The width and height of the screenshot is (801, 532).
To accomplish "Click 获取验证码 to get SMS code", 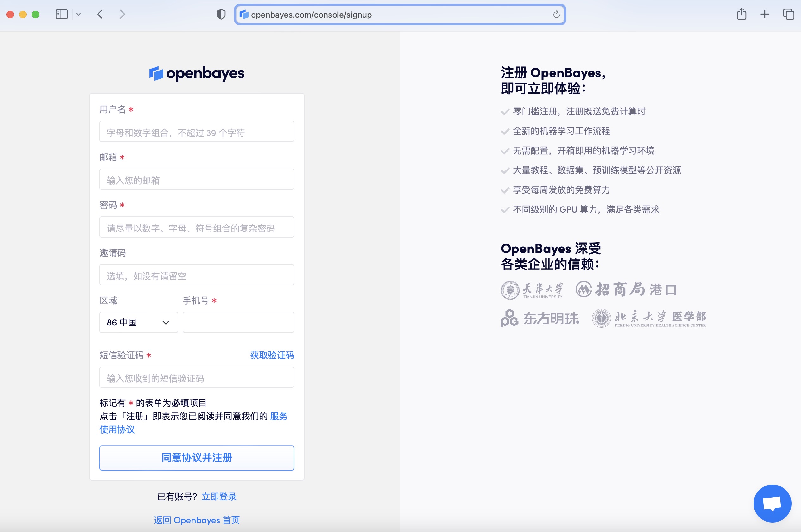I will tap(272, 355).
